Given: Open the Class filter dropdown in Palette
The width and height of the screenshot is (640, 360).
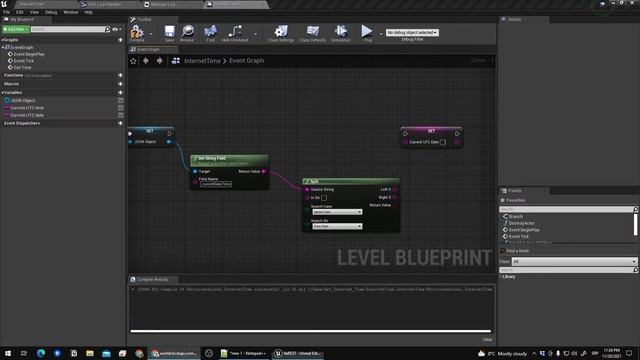Looking at the screenshot, I should [574, 262].
